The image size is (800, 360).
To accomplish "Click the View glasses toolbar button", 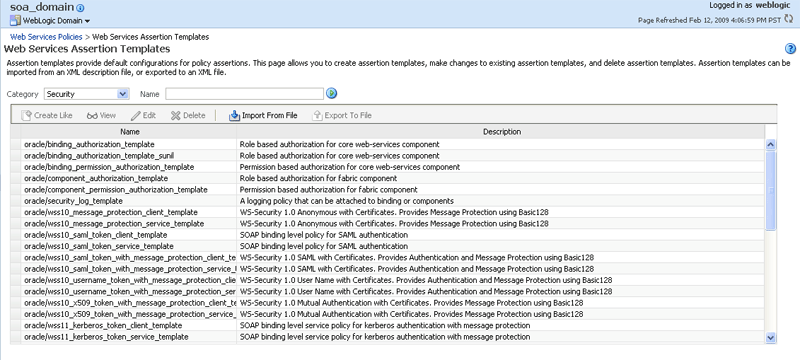I will click(101, 115).
